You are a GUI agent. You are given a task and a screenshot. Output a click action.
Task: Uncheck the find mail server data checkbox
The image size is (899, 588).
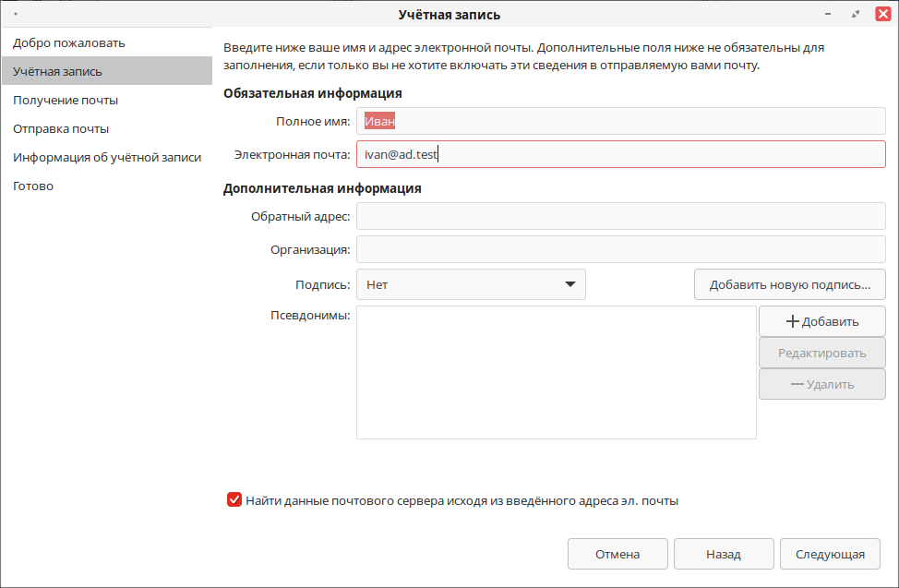tap(234, 499)
